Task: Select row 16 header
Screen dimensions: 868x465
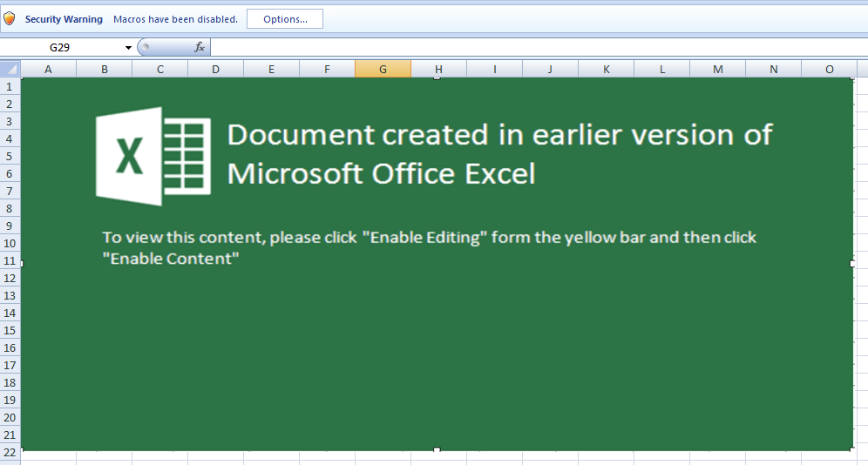Action: point(10,347)
